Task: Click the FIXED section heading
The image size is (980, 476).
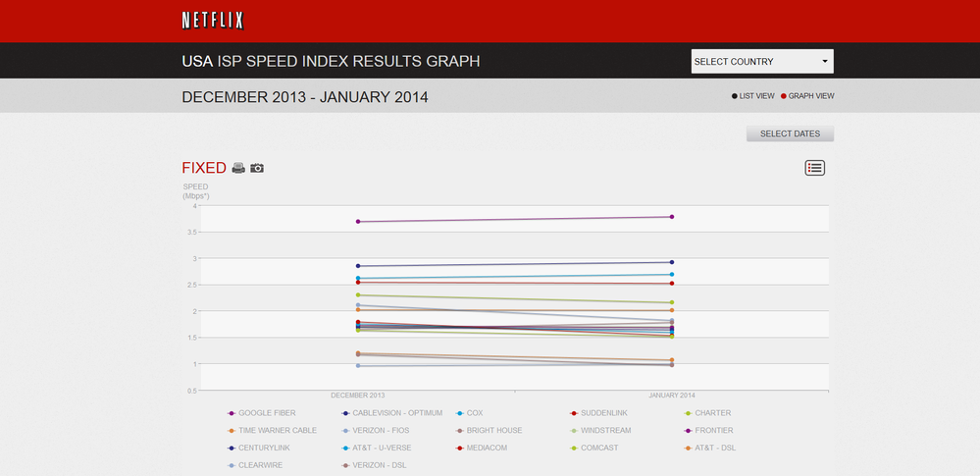Action: click(x=204, y=168)
